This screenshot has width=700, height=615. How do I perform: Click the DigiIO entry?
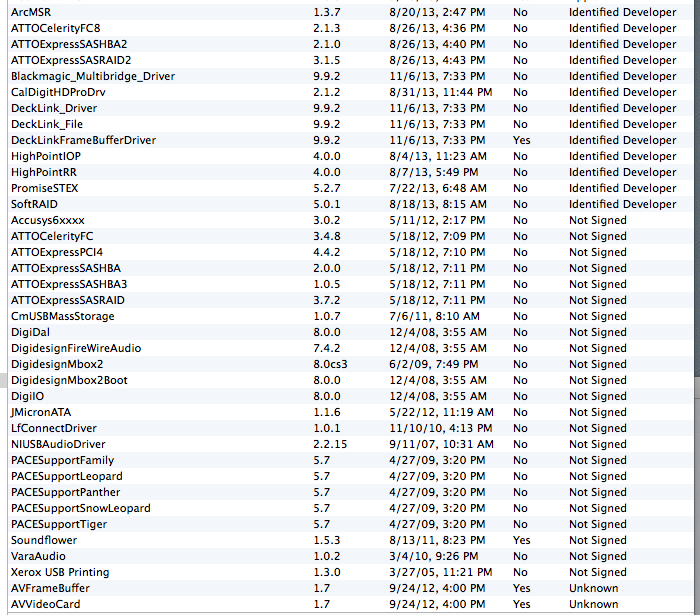click(350, 396)
